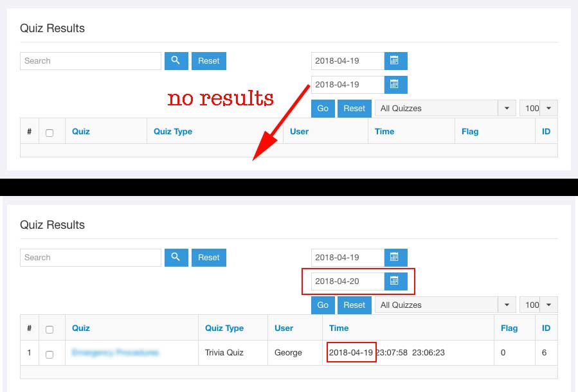Toggle select-all checkbox in top table header
Image resolution: width=578 pixels, height=392 pixels.
click(50, 132)
